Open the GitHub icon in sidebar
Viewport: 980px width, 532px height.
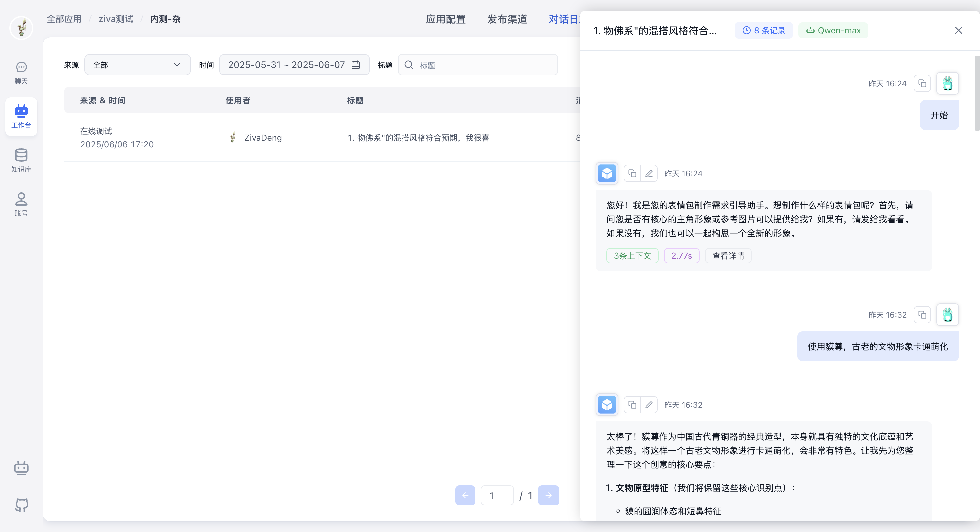[x=21, y=505]
